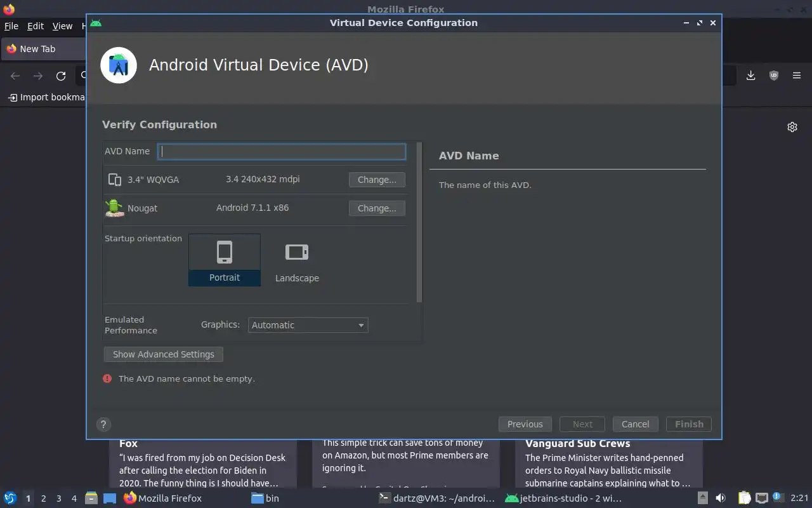Click the Firefox icon in window title bar
This screenshot has height=508, width=812.
(8, 9)
